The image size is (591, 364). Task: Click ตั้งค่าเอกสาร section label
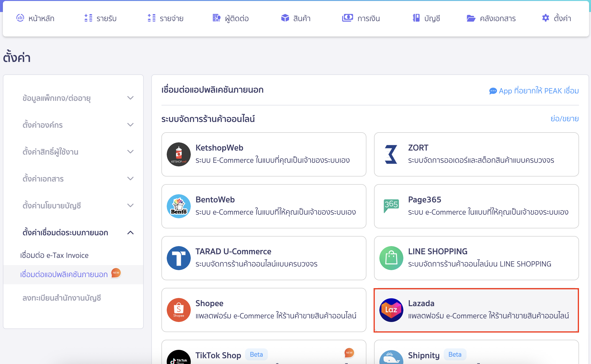[43, 179]
